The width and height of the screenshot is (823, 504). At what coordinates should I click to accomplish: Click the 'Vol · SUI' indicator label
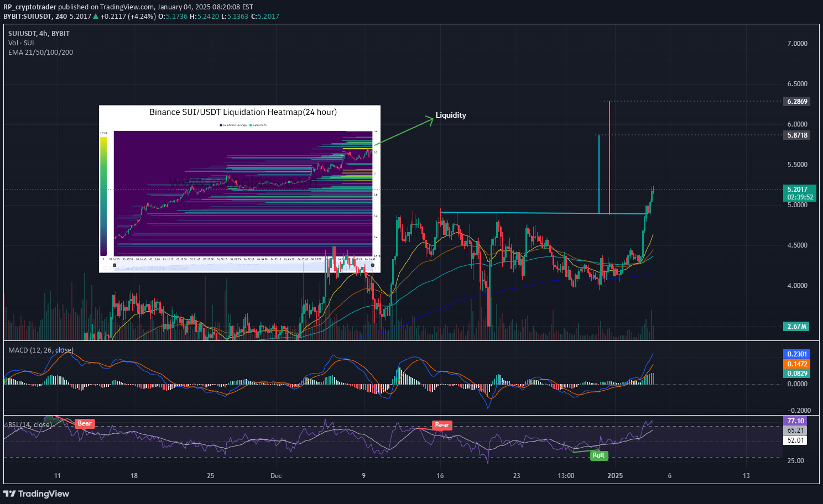click(21, 43)
